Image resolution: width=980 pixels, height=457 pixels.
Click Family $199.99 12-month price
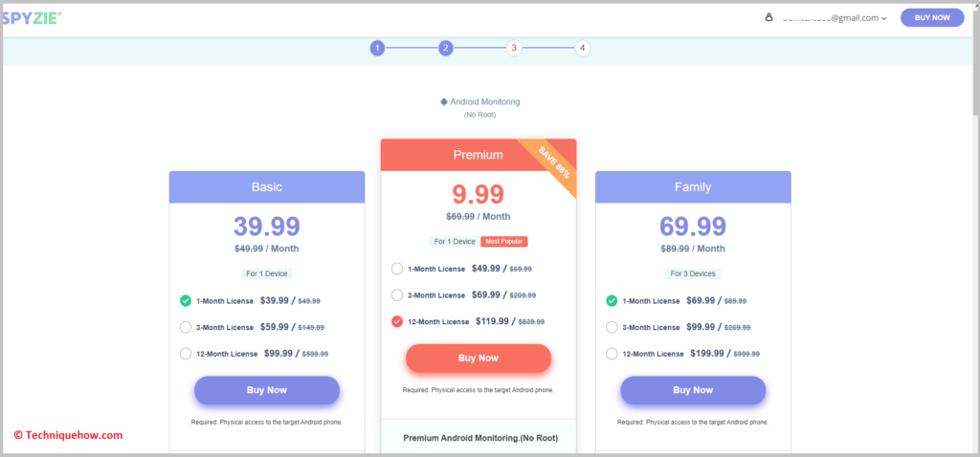pos(708,354)
